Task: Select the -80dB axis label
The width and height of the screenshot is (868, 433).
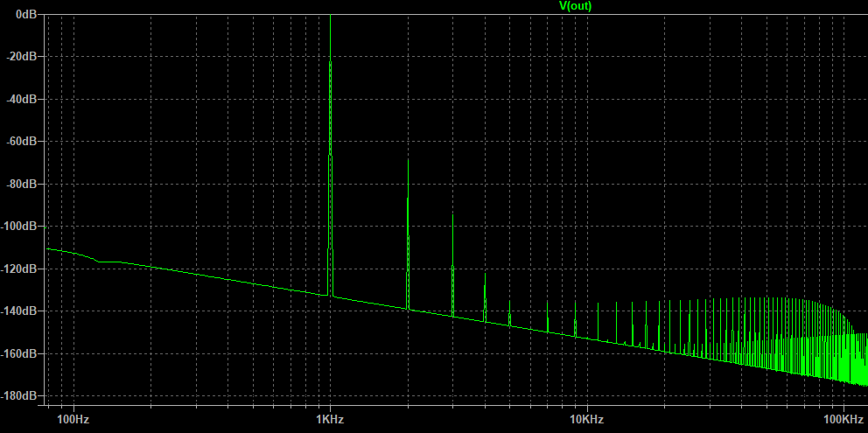Action: click(21, 184)
